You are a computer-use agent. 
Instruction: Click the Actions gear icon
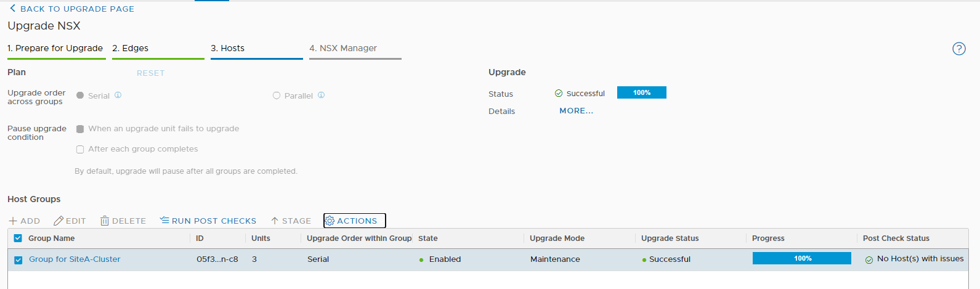[330, 221]
